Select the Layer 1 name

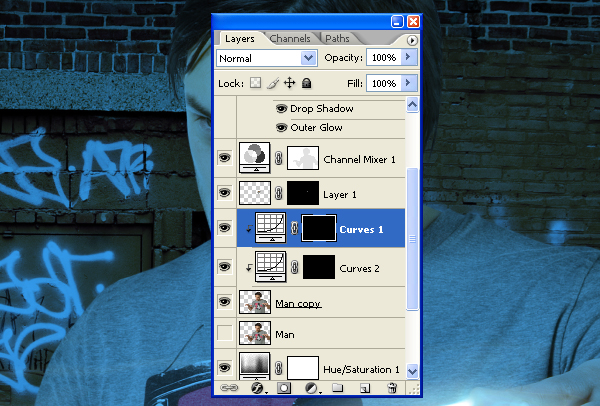pyautogui.click(x=339, y=195)
